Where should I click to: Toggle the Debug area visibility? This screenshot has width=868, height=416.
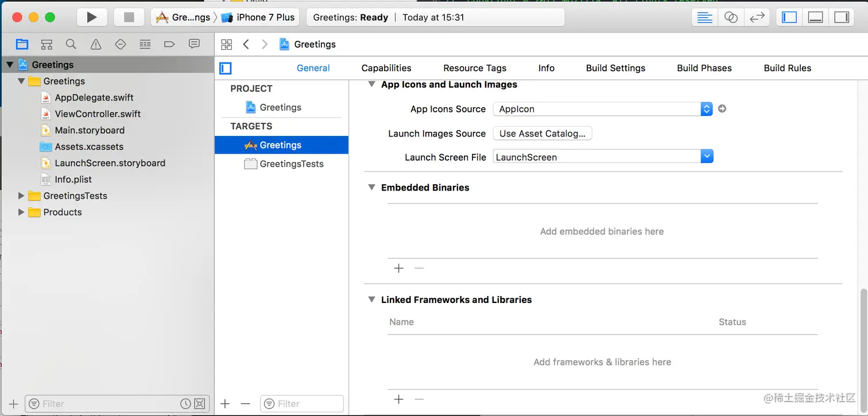point(816,17)
